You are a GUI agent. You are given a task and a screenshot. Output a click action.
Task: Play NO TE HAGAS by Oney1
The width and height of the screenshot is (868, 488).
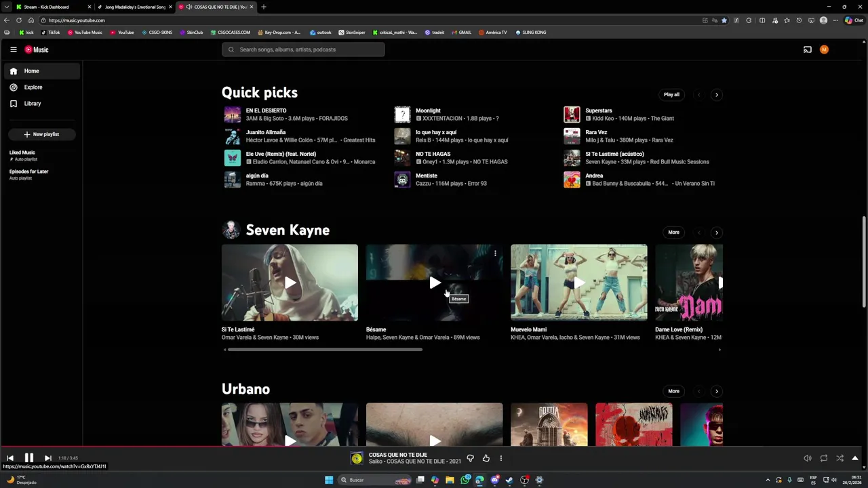(403, 158)
